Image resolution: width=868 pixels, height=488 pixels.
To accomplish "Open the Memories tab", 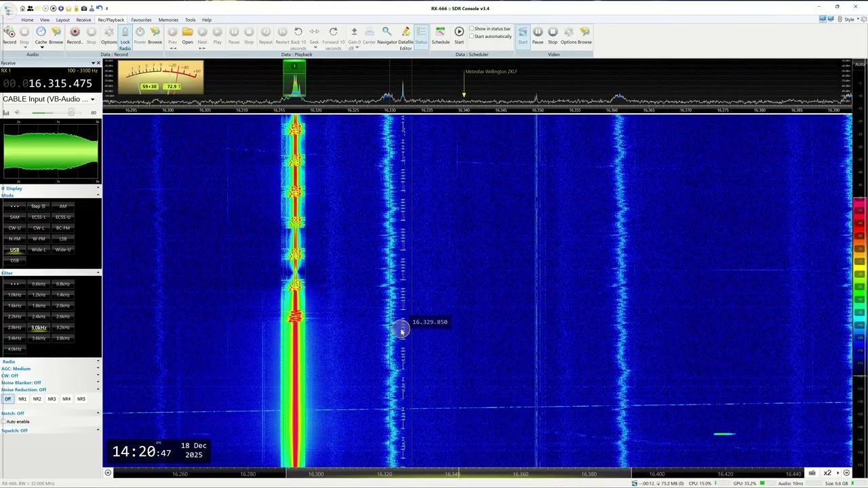I will tap(168, 20).
